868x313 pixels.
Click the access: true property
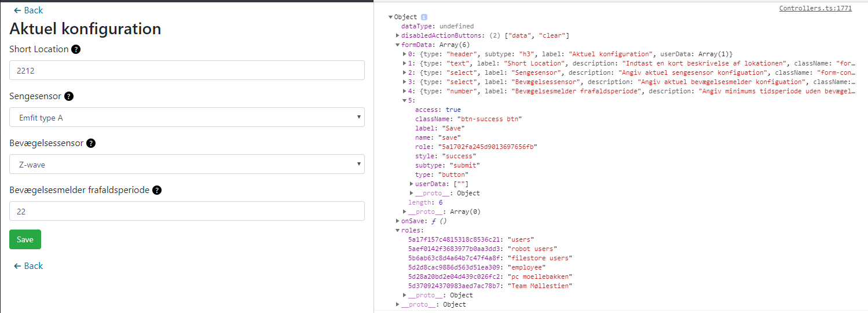point(438,110)
